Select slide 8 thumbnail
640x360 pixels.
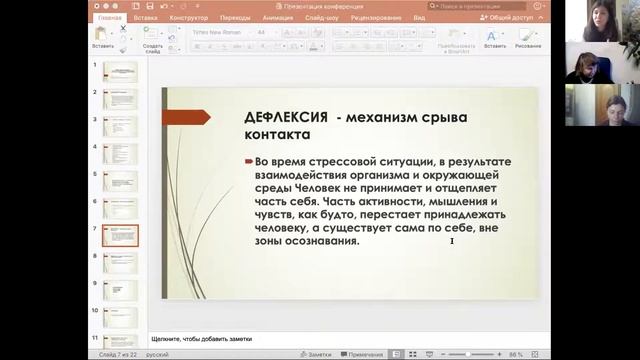click(120, 263)
